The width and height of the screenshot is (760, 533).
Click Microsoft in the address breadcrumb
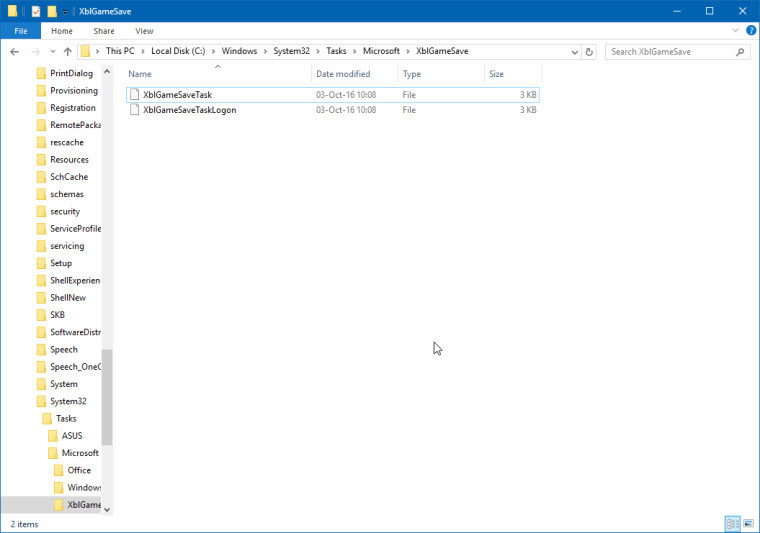pyautogui.click(x=381, y=51)
